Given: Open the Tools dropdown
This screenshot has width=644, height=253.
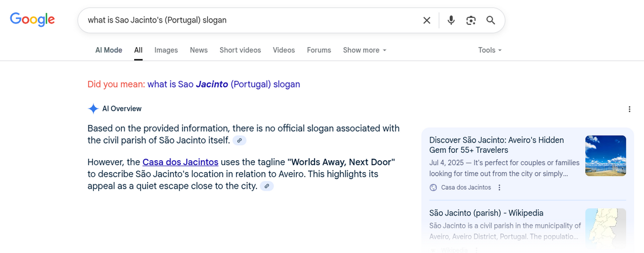Looking at the screenshot, I should point(490,50).
